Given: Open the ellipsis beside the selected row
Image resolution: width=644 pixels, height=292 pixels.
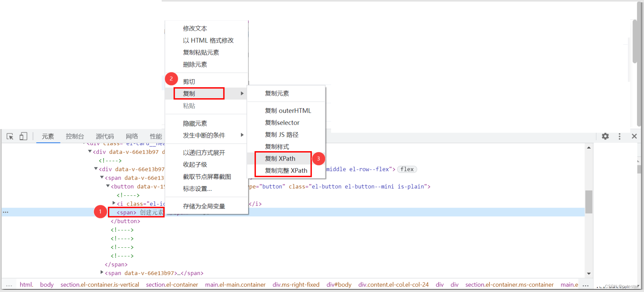Looking at the screenshot, I should (5, 212).
